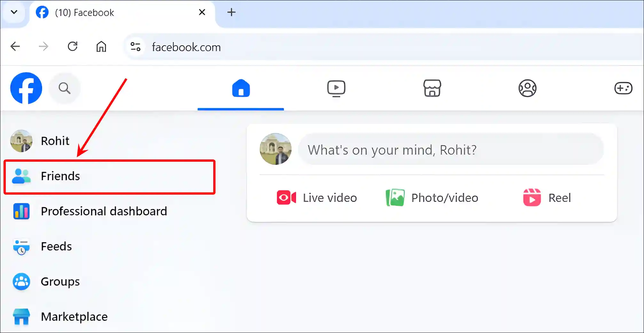Go back with the browser back arrow

click(x=15, y=47)
